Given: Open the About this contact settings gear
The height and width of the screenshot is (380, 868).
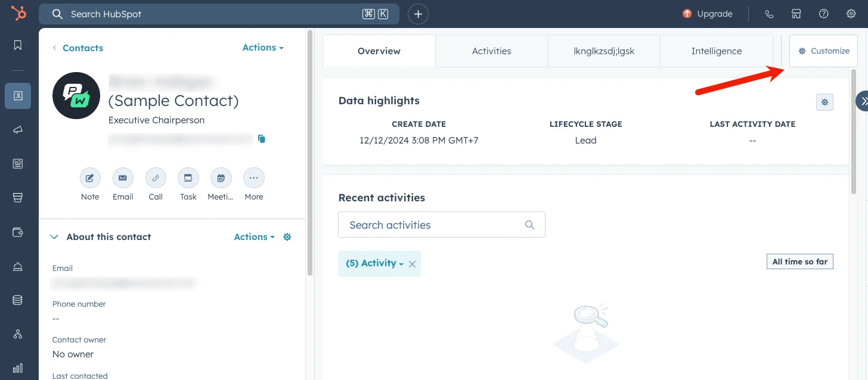Looking at the screenshot, I should [287, 236].
